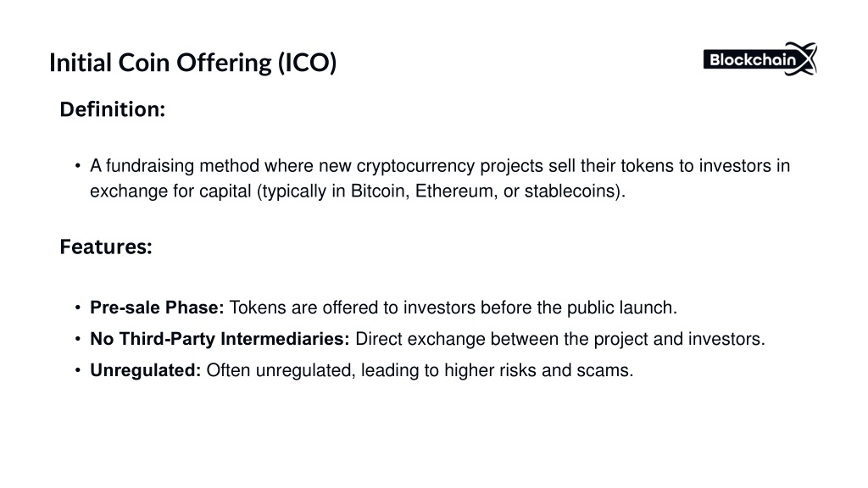Screen dimensions: 868x488
Task: Click the Unregulated: bold label
Action: [x=146, y=370]
